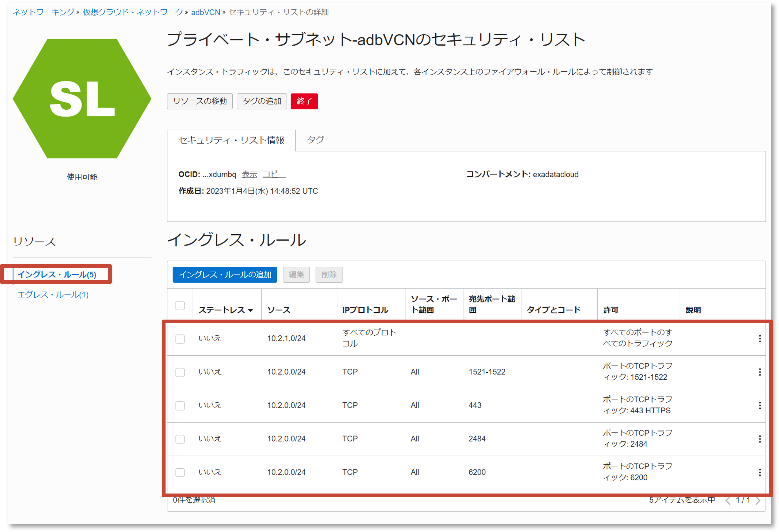Open イングレス・ルール(5) in the resources sidebar

tap(57, 274)
